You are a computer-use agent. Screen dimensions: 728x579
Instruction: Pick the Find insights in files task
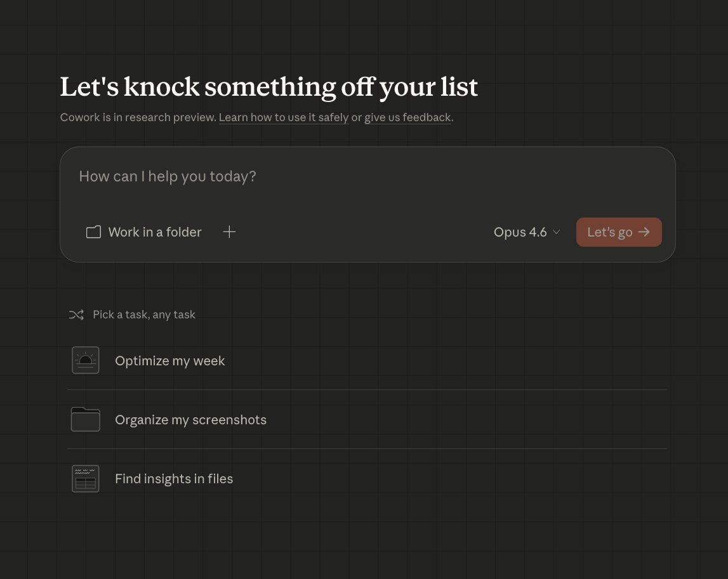174,479
